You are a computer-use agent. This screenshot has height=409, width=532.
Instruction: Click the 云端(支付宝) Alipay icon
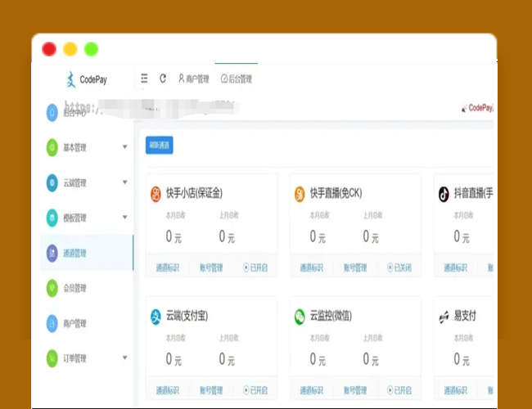pyautogui.click(x=156, y=316)
